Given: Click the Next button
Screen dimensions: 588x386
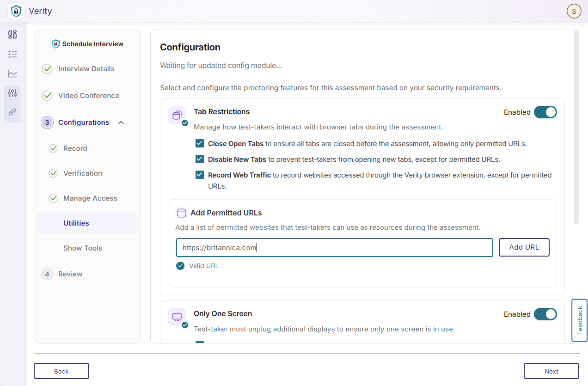Looking at the screenshot, I should click(x=551, y=371).
